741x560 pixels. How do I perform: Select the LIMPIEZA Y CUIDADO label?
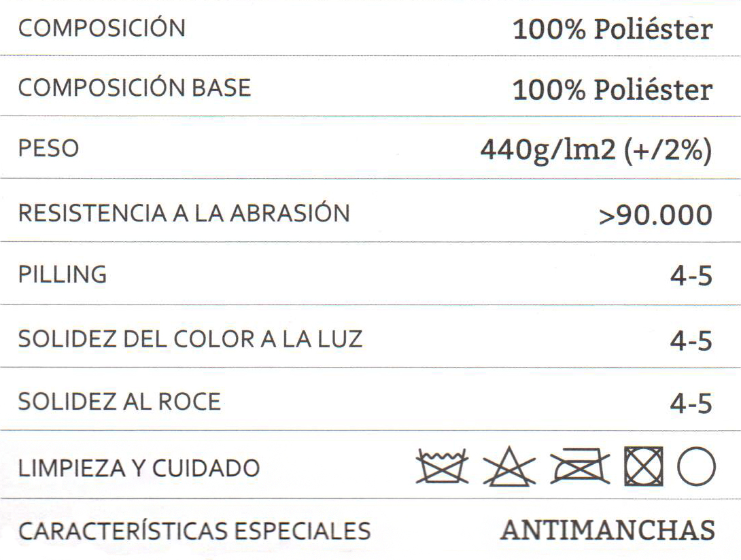tap(139, 468)
